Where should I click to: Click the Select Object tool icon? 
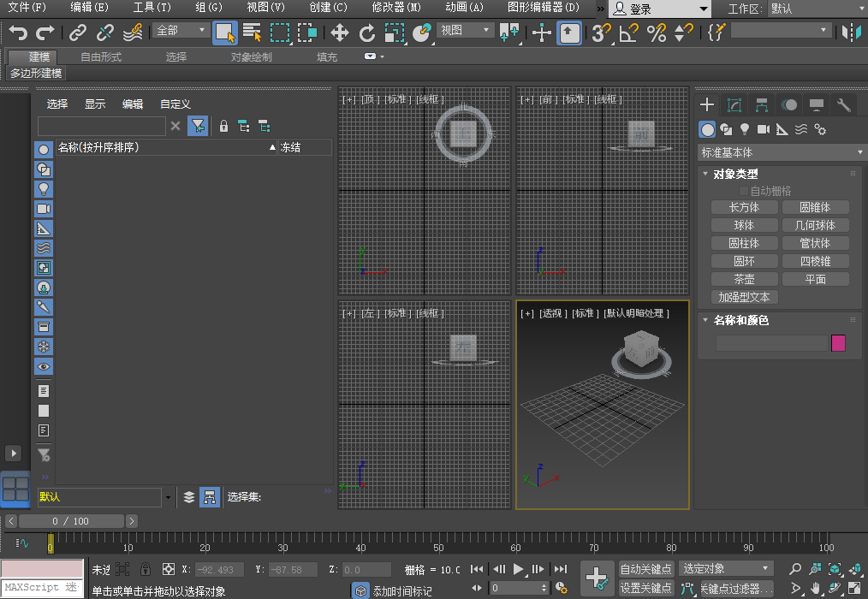coord(225,33)
